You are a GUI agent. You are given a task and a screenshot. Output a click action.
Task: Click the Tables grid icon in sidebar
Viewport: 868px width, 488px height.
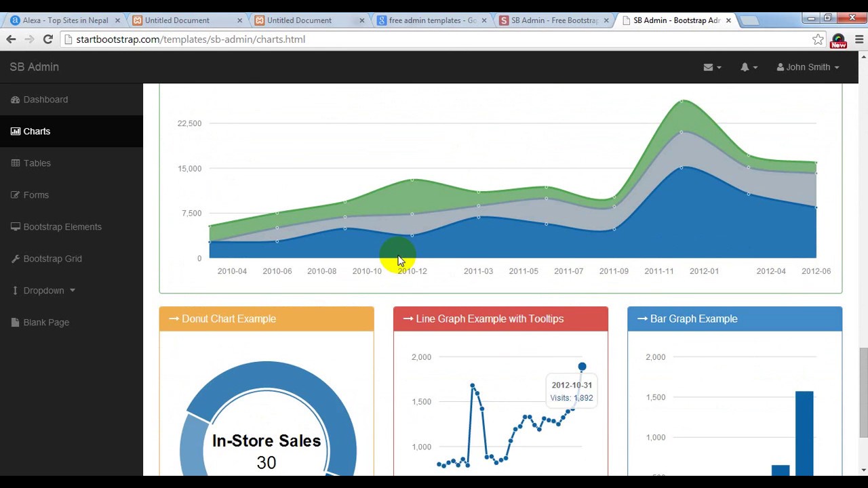pyautogui.click(x=15, y=163)
